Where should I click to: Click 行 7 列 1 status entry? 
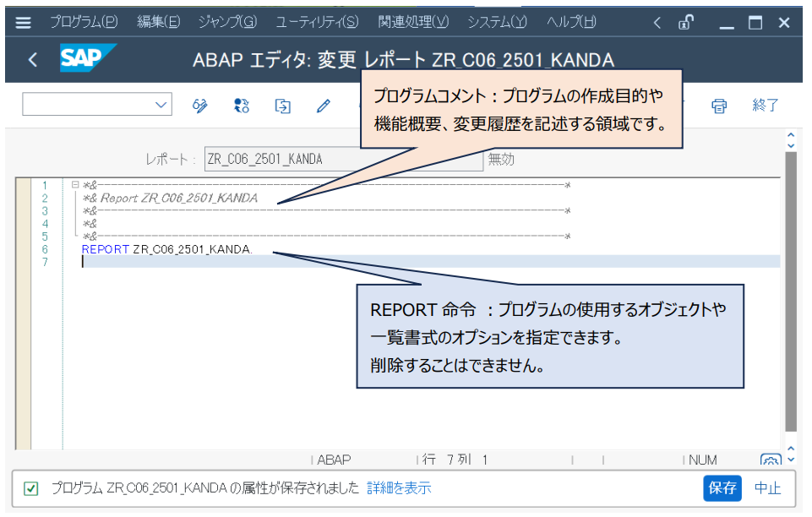[x=455, y=460]
